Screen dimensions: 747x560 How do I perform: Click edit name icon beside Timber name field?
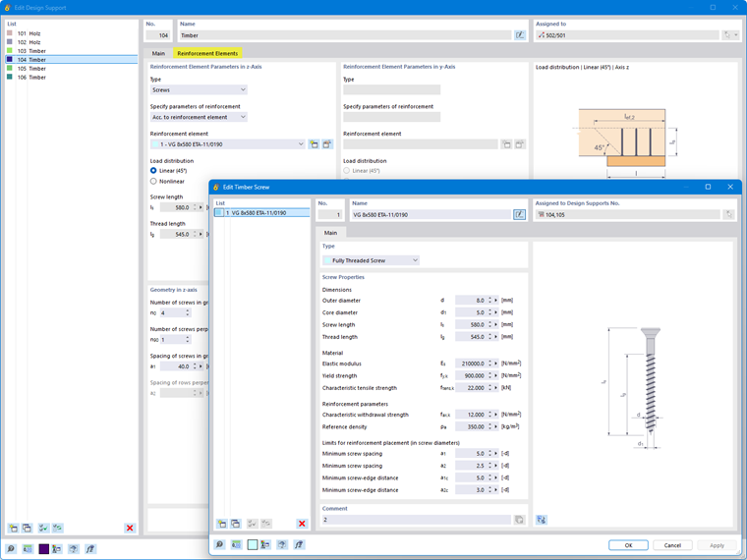[x=520, y=35]
